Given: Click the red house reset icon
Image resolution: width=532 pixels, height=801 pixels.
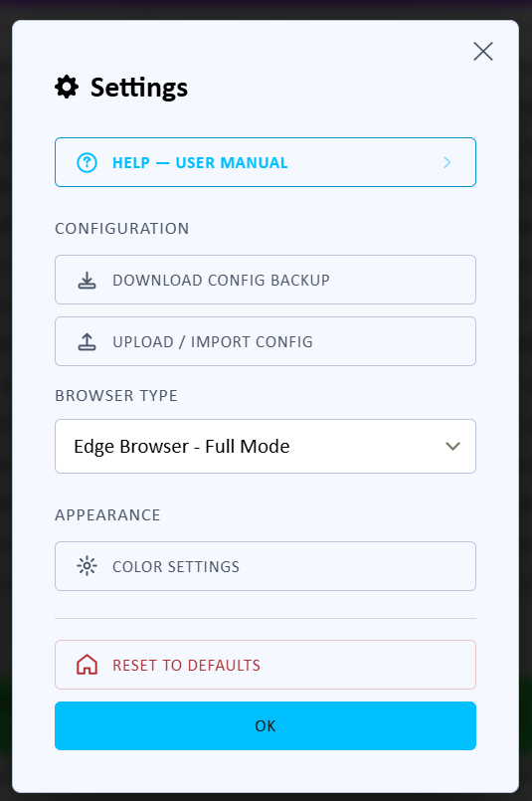Looking at the screenshot, I should 87,665.
